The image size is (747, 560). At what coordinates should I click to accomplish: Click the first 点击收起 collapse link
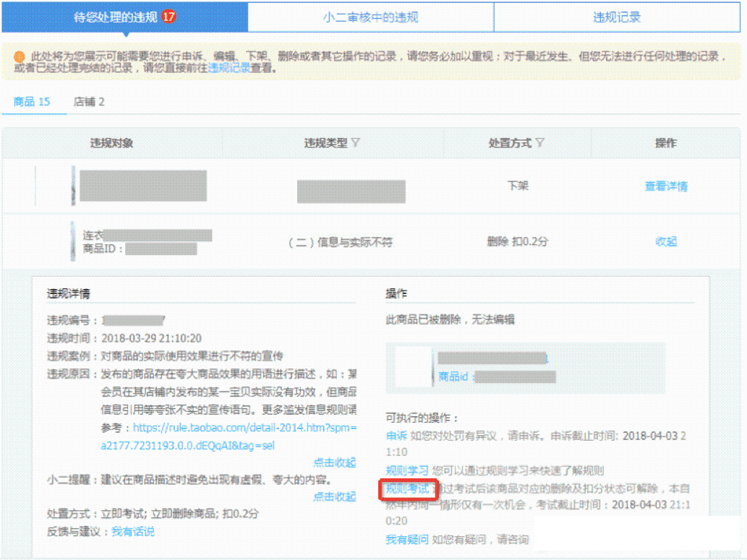[336, 462]
